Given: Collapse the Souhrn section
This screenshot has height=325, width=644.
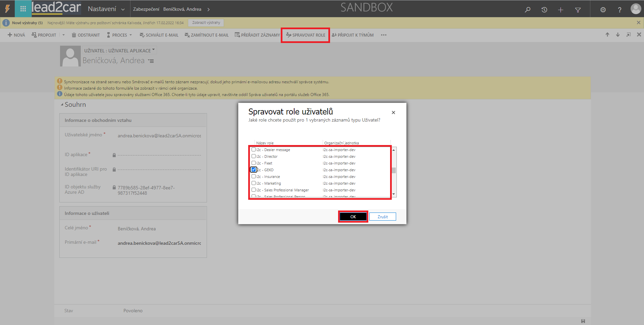Looking at the screenshot, I should pyautogui.click(x=62, y=105).
